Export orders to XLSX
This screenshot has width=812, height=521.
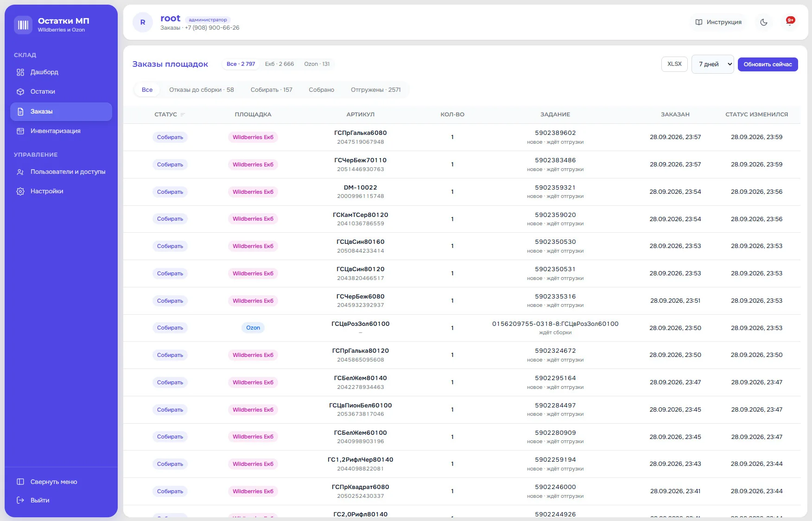click(x=674, y=64)
